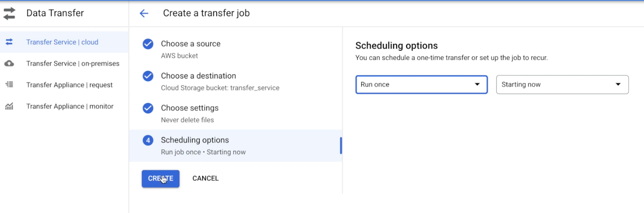Click the checkmark icon next to Choose a destination

click(148, 76)
